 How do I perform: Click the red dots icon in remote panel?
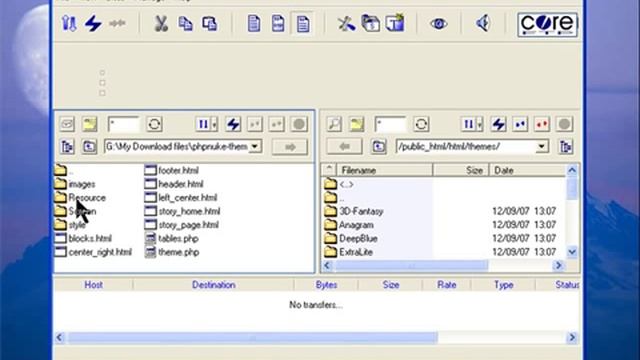[x=542, y=124]
